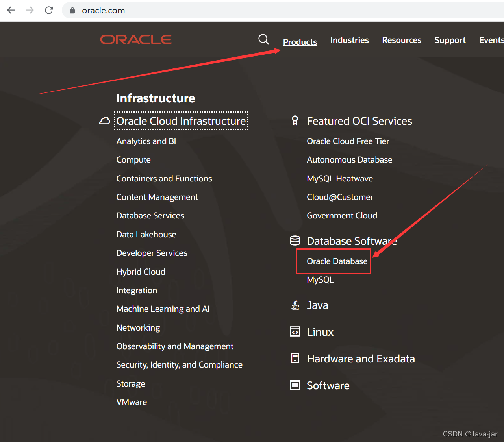Click the Oracle logo
504x442 pixels.
click(x=136, y=39)
